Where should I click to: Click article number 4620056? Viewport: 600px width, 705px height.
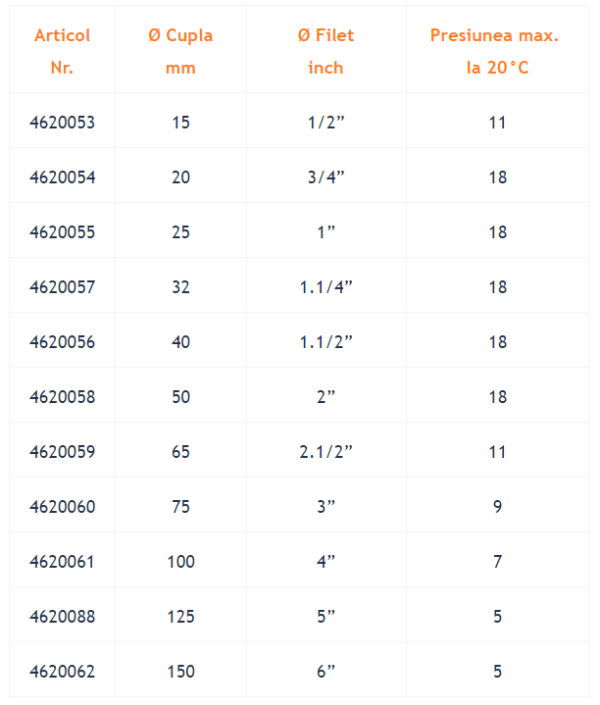tap(62, 342)
